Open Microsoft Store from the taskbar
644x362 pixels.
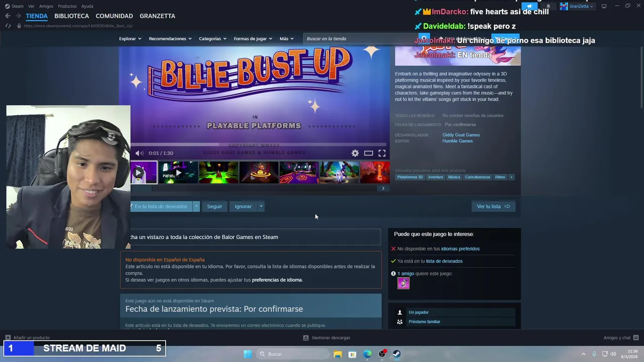pyautogui.click(x=352, y=354)
